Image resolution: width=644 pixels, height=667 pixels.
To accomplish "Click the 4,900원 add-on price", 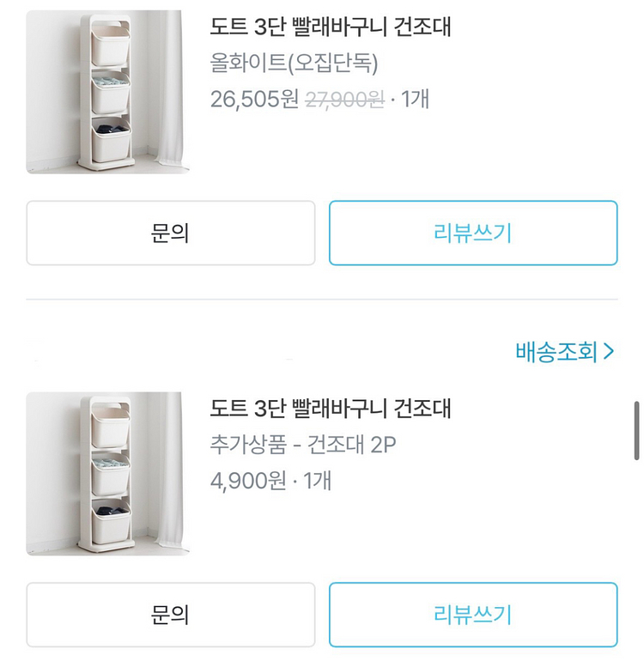I will [247, 481].
